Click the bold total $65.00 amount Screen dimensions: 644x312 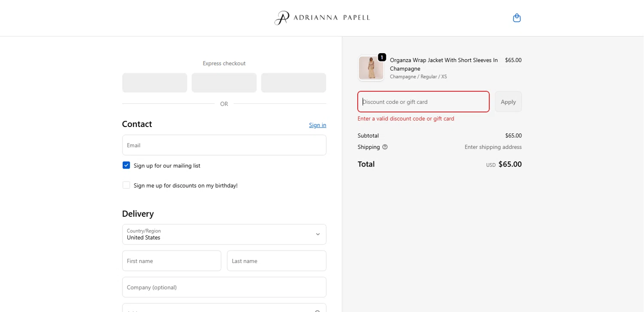[510, 164]
